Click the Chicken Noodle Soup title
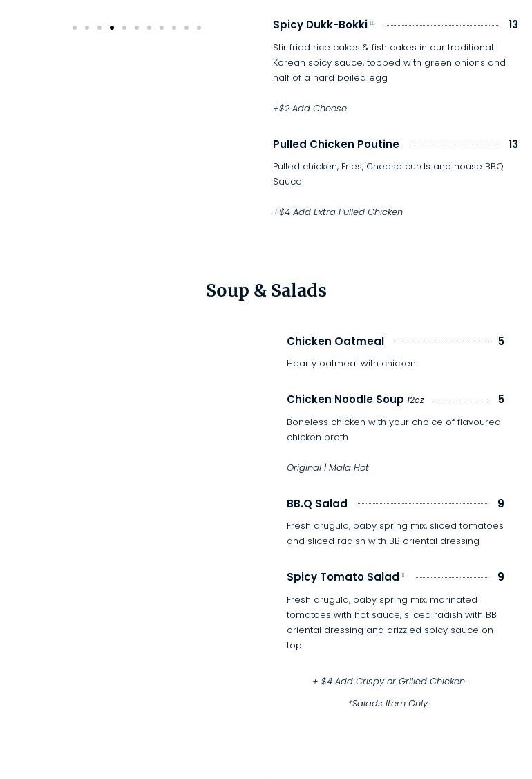Image resolution: width=532 pixels, height=779 pixels. coord(345,400)
